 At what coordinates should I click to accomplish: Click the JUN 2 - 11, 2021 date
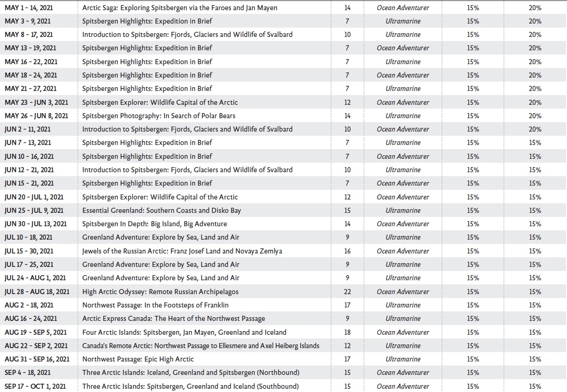point(28,129)
